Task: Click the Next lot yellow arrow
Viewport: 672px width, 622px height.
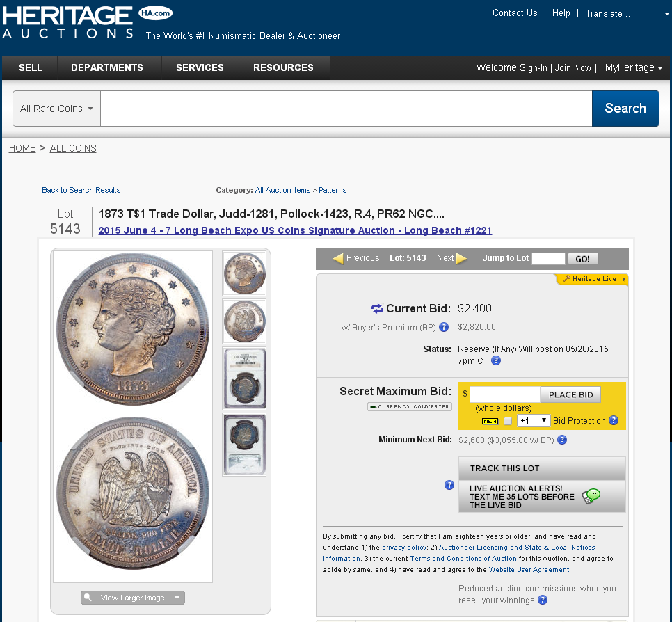Action: [x=462, y=259]
